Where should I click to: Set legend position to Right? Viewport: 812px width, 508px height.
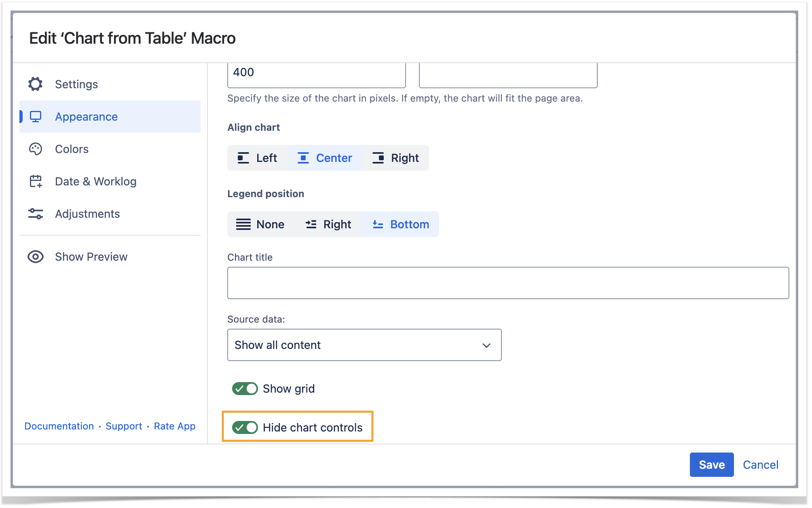[328, 224]
